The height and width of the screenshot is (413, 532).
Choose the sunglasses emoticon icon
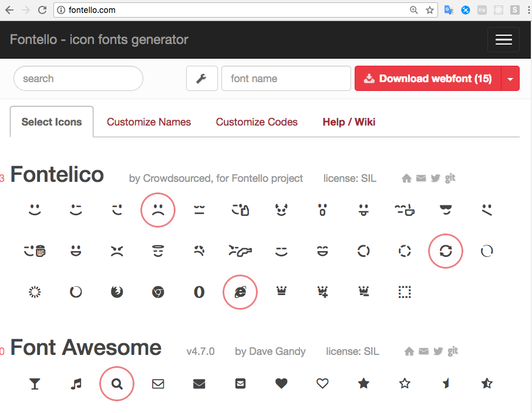pyautogui.click(x=446, y=210)
